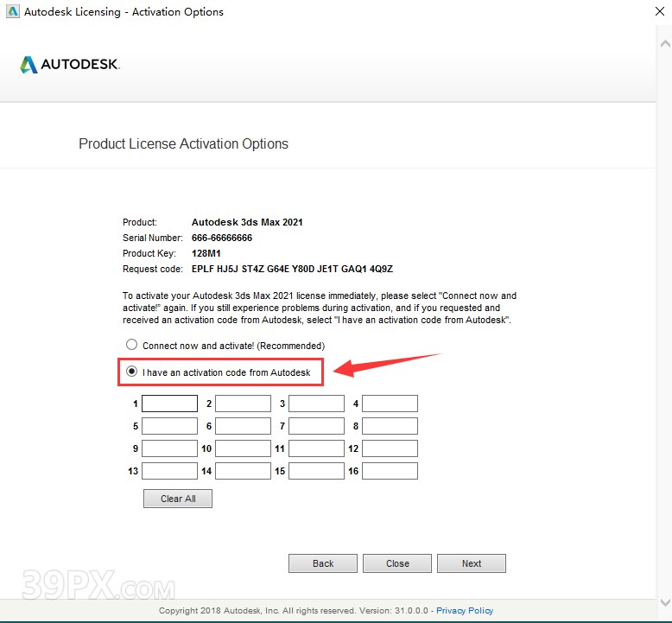Click activation code field 9

[x=169, y=448]
